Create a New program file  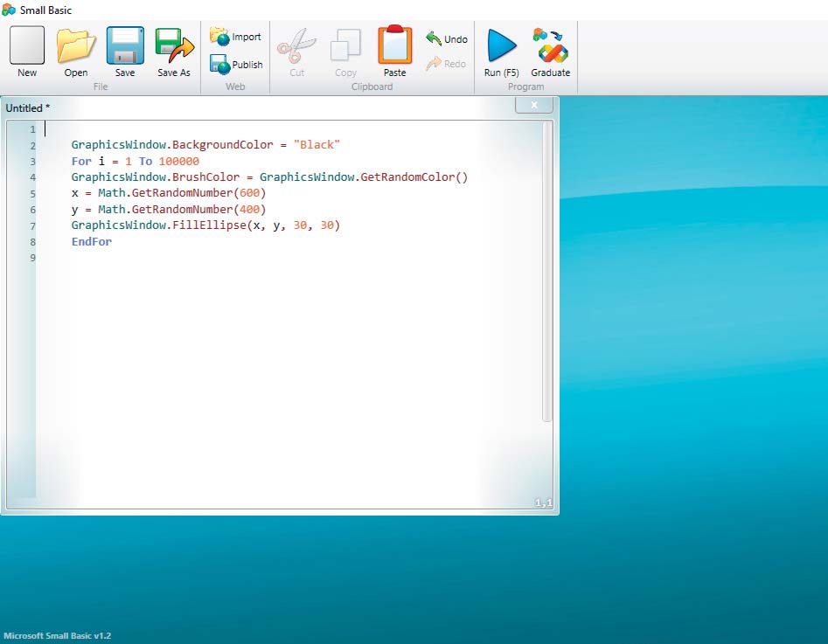tap(27, 52)
